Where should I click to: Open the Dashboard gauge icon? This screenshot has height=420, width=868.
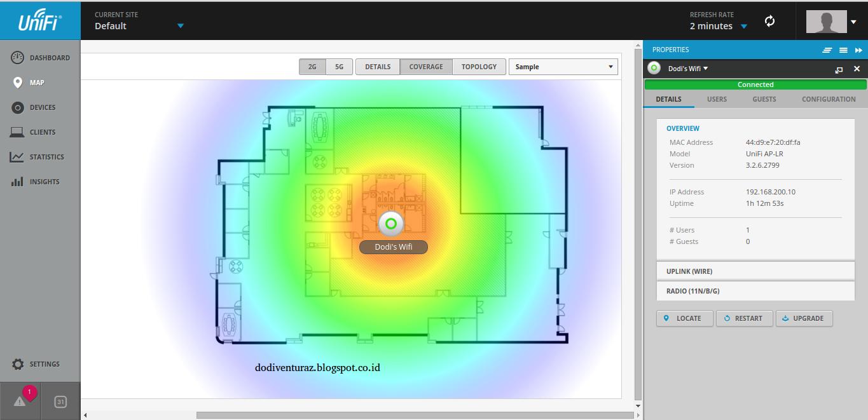coord(18,58)
